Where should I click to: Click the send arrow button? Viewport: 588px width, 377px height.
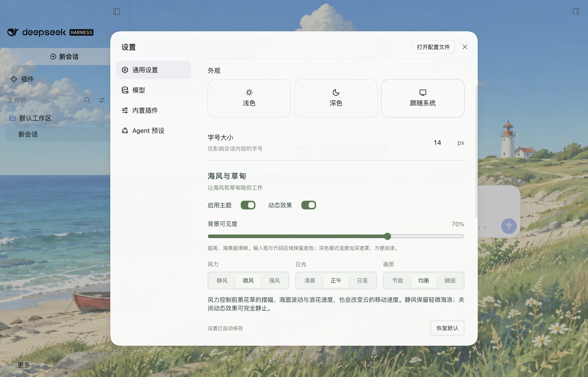click(509, 226)
